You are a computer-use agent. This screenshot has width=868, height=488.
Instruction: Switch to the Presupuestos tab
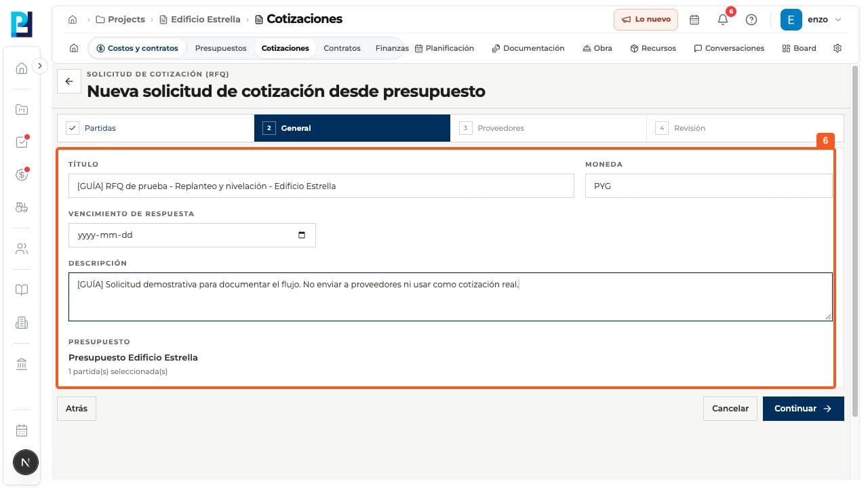coord(221,48)
